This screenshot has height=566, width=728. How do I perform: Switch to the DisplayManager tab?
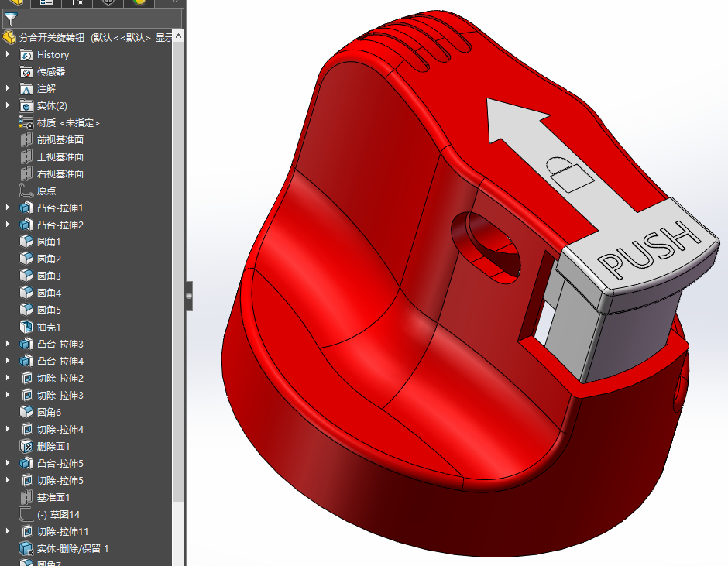pyautogui.click(x=139, y=2)
